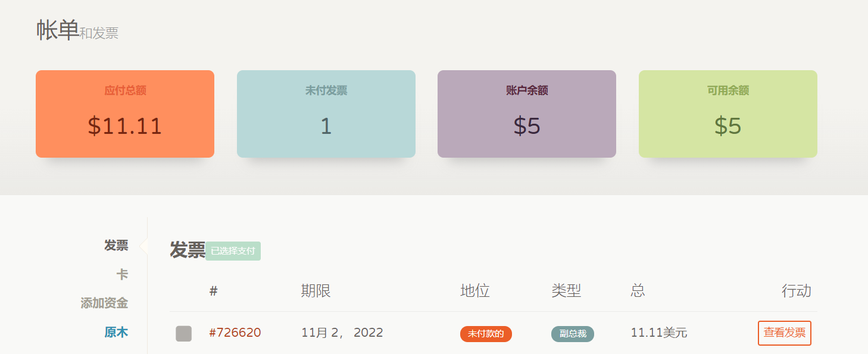The width and height of the screenshot is (868, 354).
Task: Click the orange 应付总额 card
Action: pyautogui.click(x=125, y=114)
